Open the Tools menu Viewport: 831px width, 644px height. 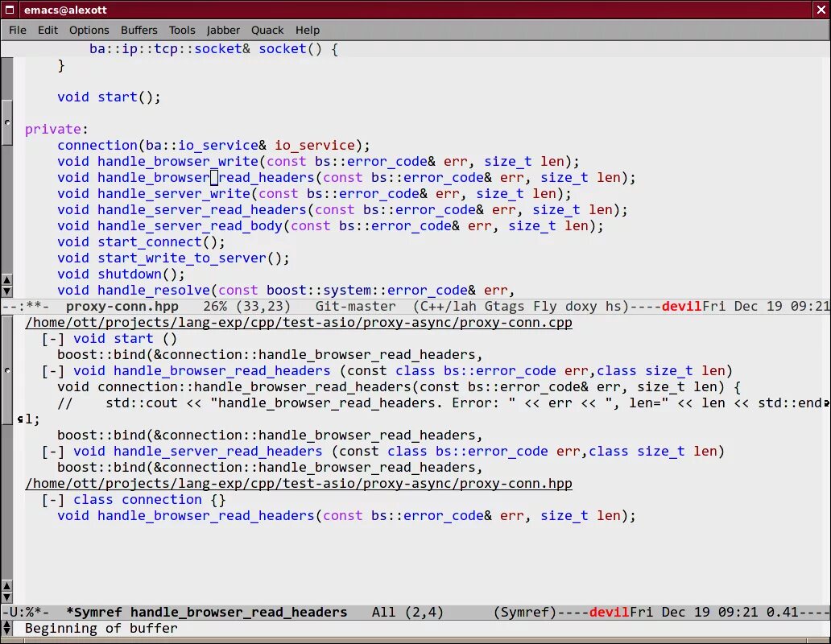point(182,31)
